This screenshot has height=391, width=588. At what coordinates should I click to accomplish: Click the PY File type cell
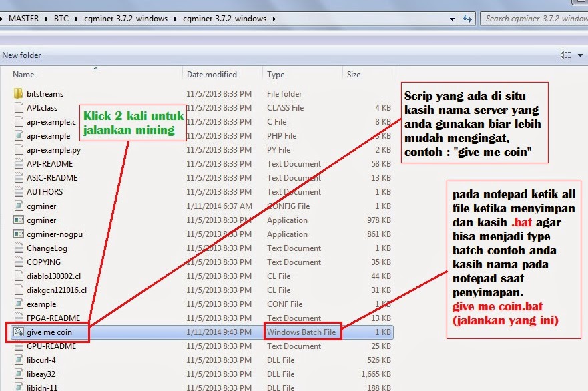click(x=278, y=150)
